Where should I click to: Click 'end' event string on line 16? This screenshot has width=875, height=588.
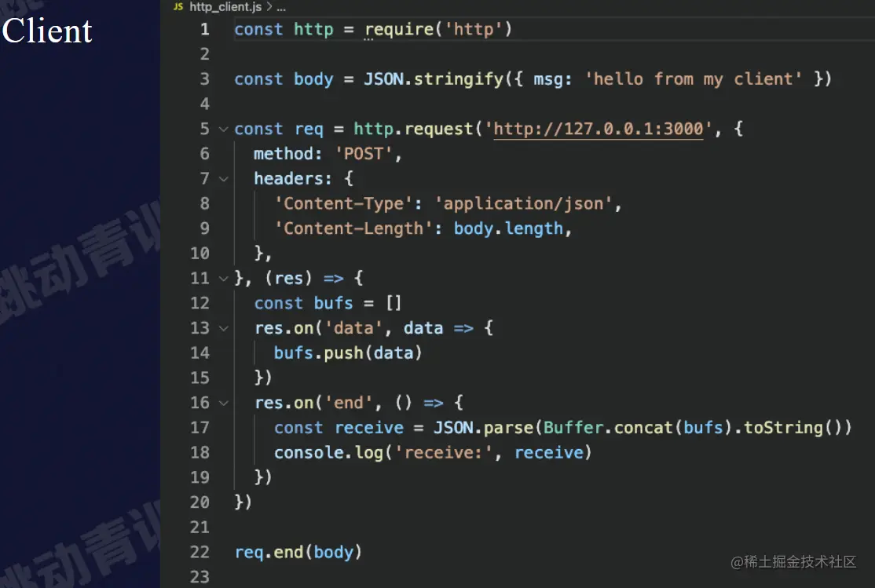click(x=348, y=403)
